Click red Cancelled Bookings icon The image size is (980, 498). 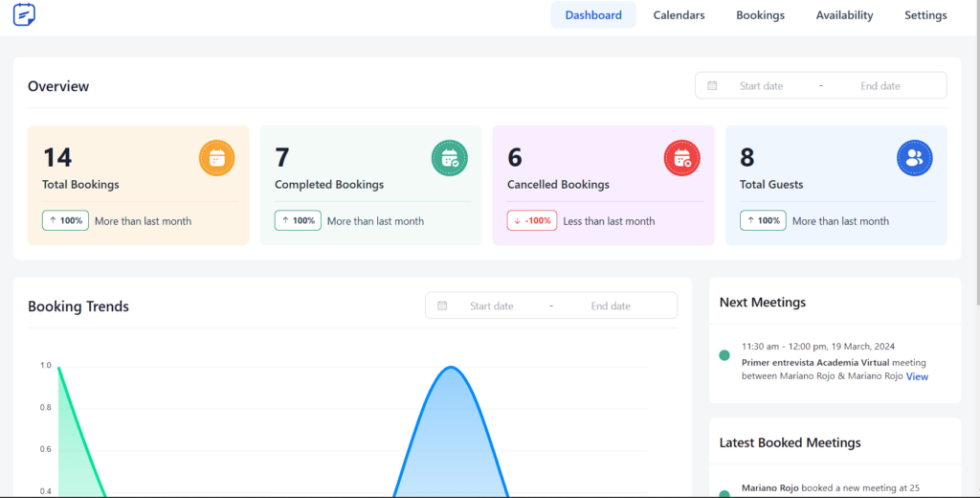click(681, 158)
